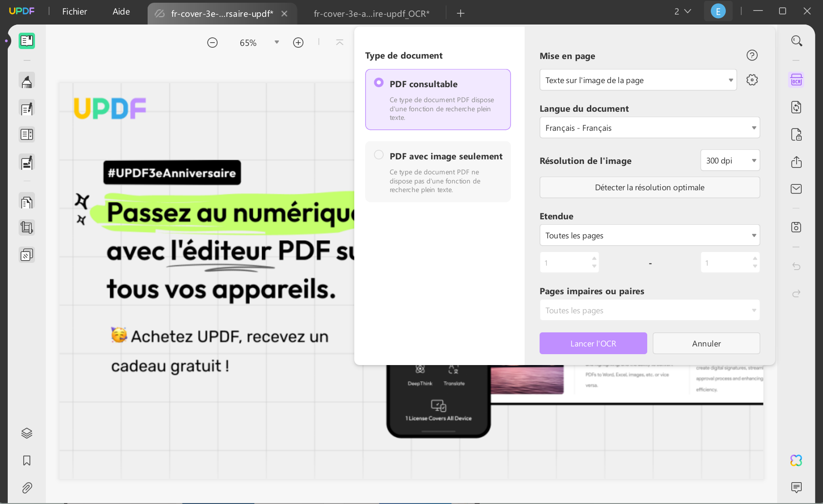The height and width of the screenshot is (504, 823).
Task: Click the UPDF logo in title bar
Action: pos(22,11)
